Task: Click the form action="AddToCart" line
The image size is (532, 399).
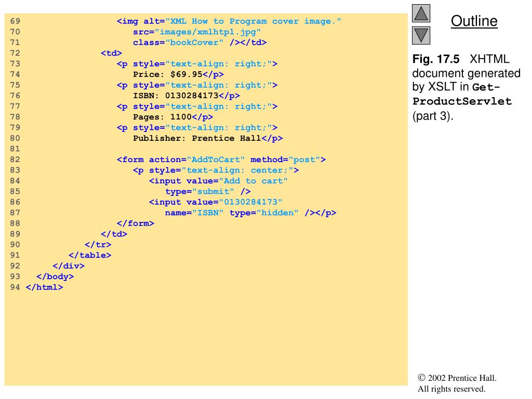Action: 221,159
